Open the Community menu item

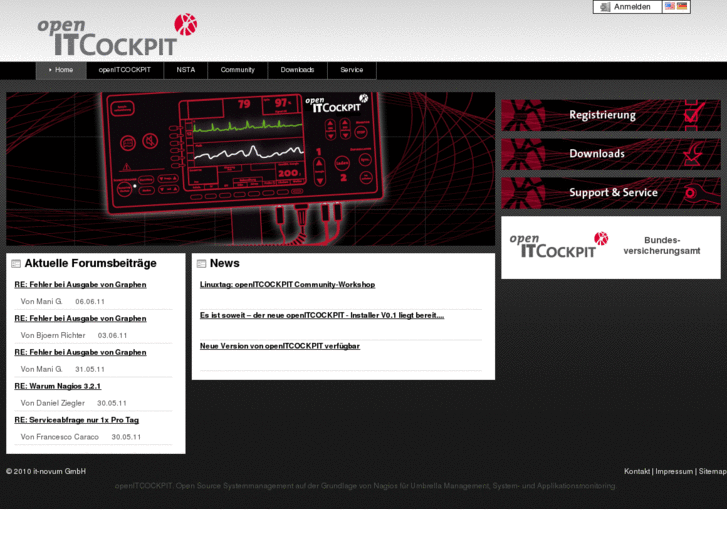click(x=237, y=70)
